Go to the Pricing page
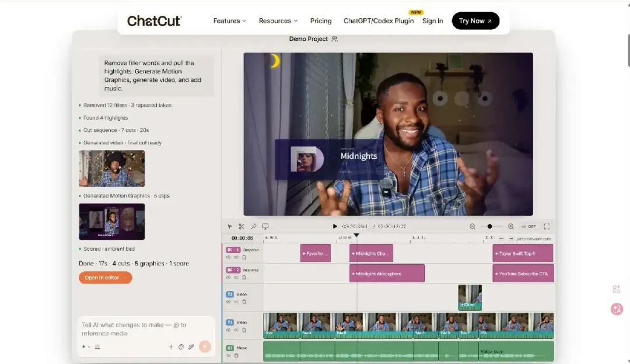The height and width of the screenshot is (364, 630). (321, 21)
